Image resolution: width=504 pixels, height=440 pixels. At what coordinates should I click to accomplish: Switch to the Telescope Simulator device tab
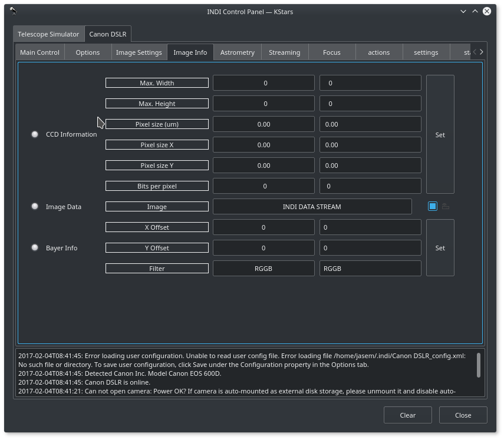tap(48, 34)
